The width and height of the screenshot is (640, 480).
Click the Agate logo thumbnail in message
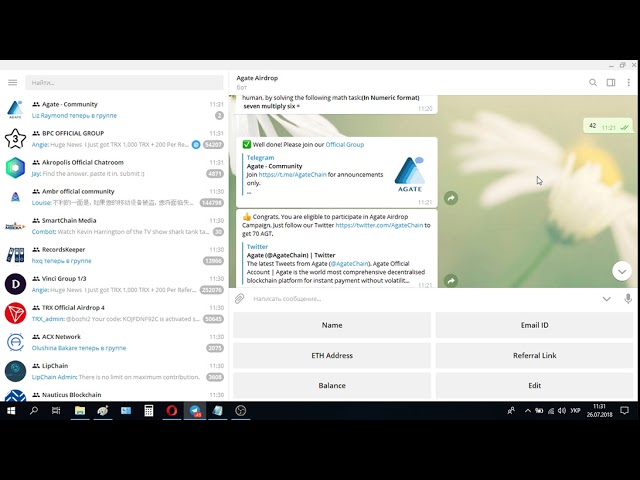410,174
